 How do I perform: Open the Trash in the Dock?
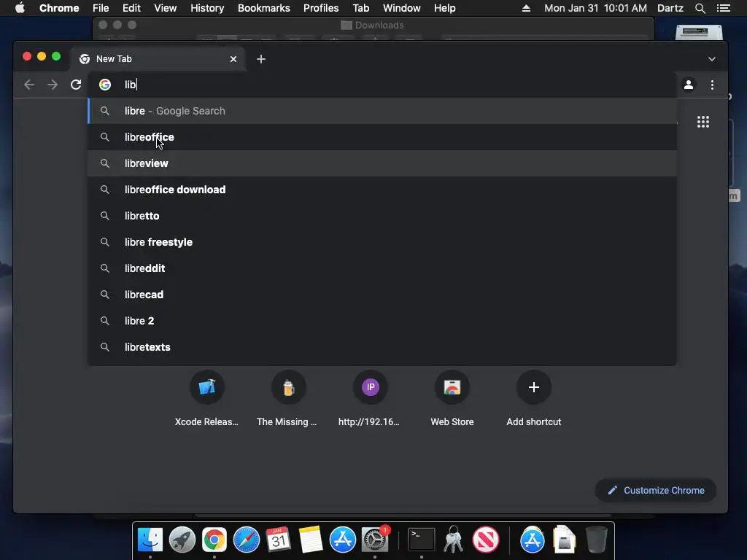point(596,540)
